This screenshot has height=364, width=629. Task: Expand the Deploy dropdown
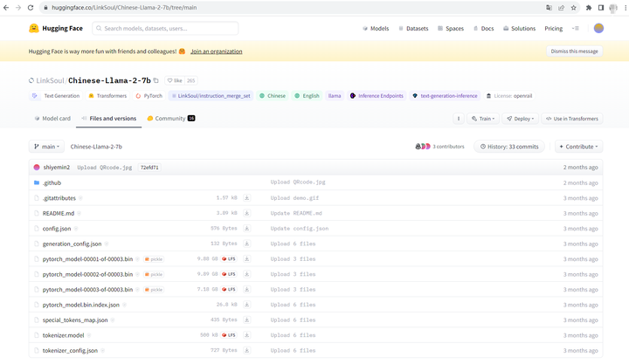pyautogui.click(x=520, y=119)
